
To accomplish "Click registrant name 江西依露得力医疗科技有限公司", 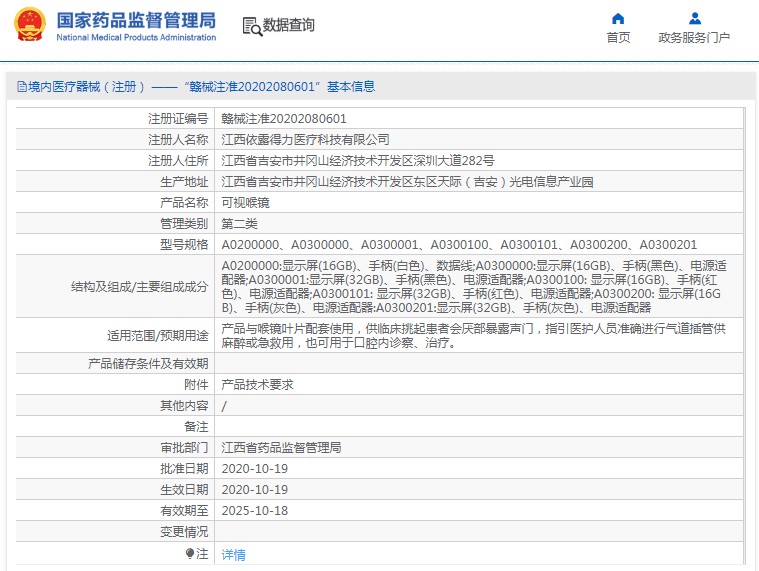I will click(x=305, y=139).
